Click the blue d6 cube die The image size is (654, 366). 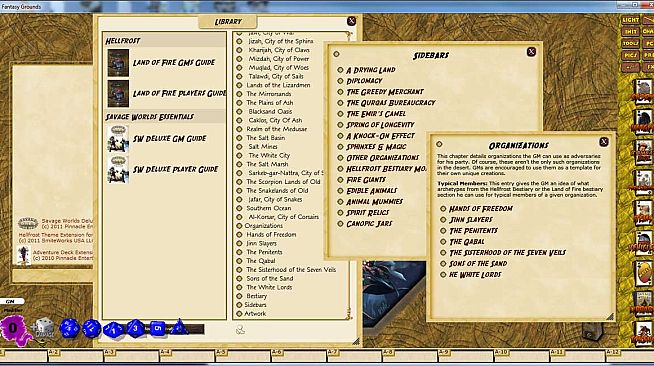[157, 328]
